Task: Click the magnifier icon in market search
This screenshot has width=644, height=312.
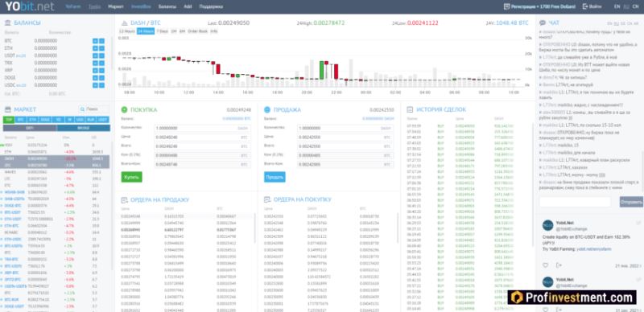Action: click(x=83, y=109)
